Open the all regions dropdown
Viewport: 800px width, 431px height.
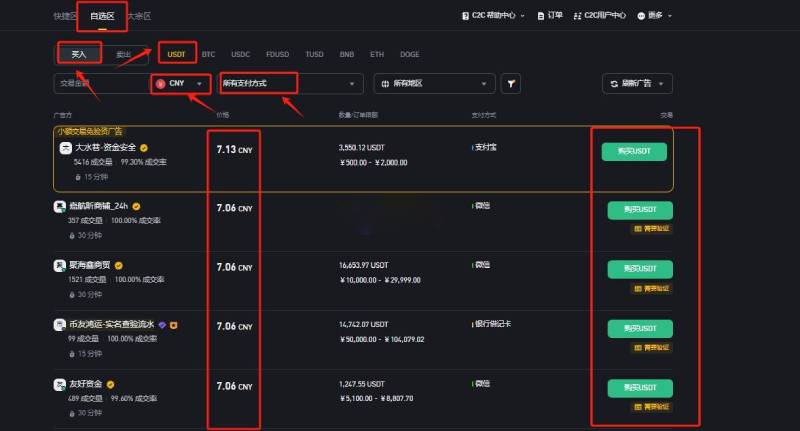point(434,84)
